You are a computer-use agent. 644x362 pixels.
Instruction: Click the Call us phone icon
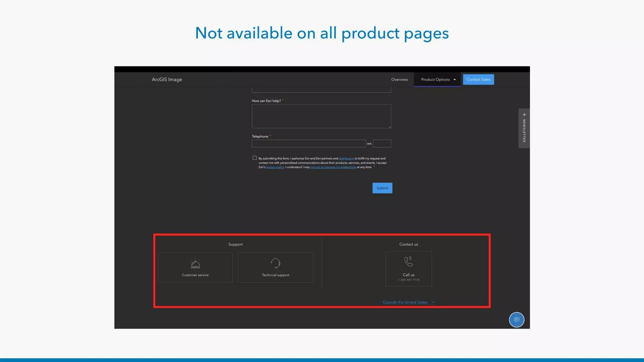pyautogui.click(x=408, y=261)
